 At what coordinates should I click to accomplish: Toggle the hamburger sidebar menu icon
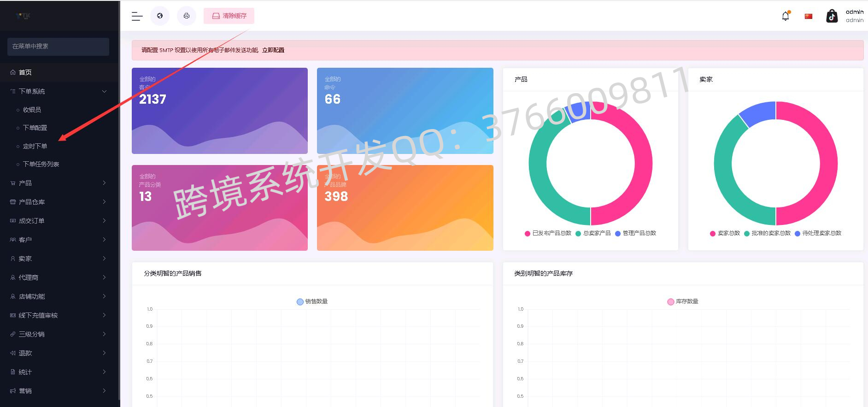(x=137, y=16)
